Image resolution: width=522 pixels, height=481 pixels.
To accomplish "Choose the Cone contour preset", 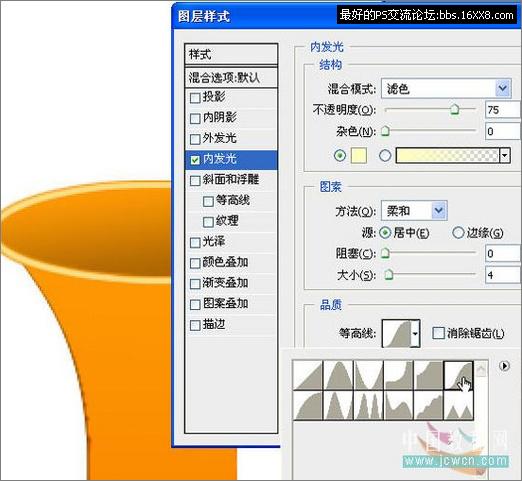I will coord(338,375).
